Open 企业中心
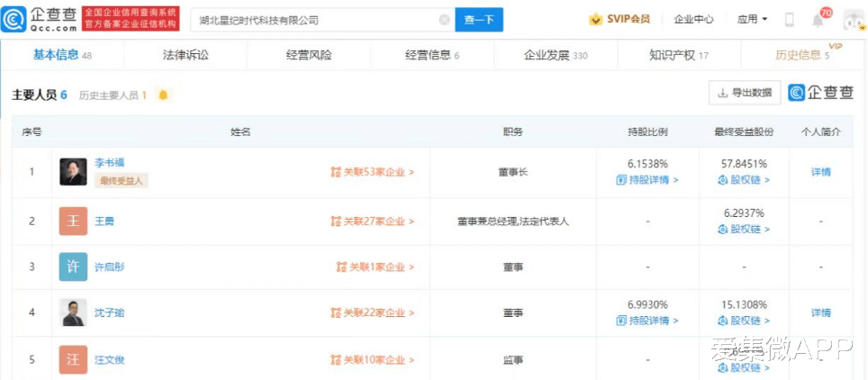This screenshot has height=380, width=868. [693, 20]
